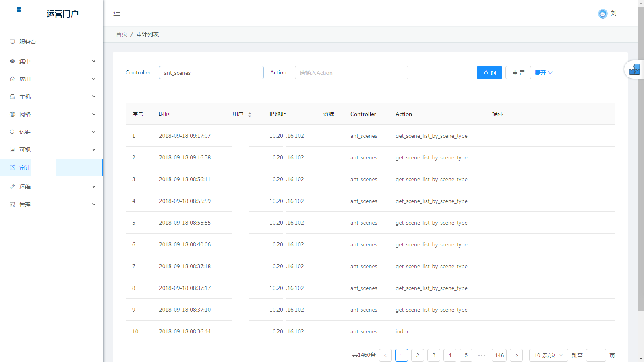Open the 10 条/页 page-size dropdown

(549, 355)
